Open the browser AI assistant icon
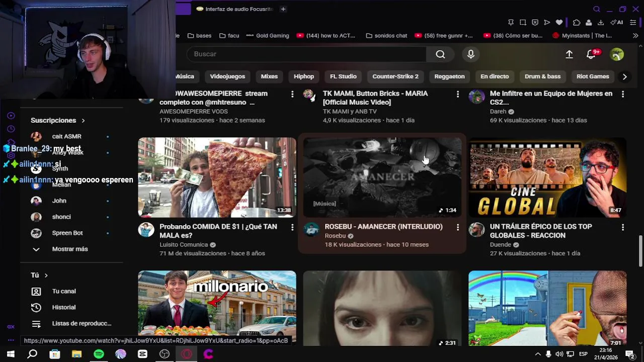Screen dimensions: 644x362 (617, 23)
